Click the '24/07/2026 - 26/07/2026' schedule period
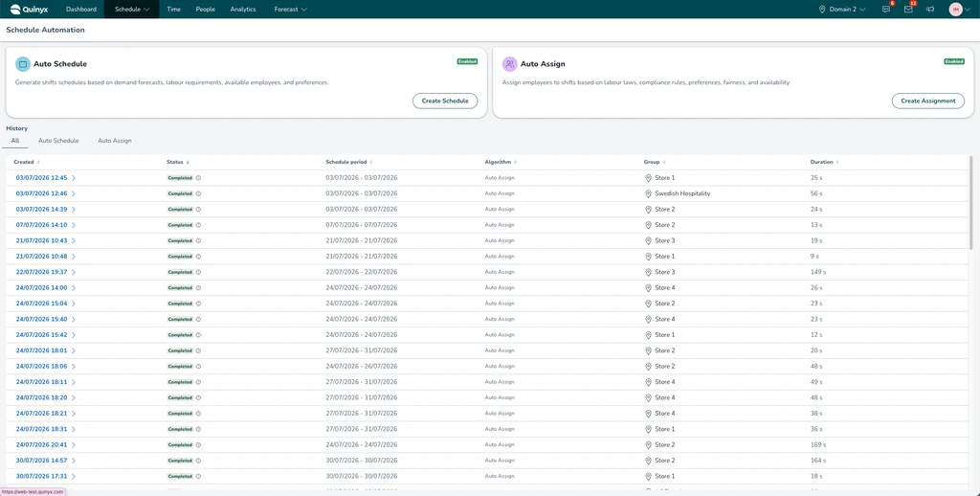 coord(361,366)
